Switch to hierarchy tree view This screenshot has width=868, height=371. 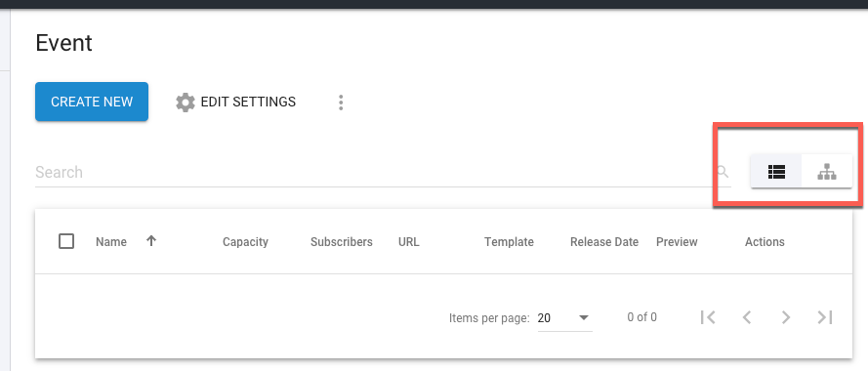pyautogui.click(x=826, y=172)
